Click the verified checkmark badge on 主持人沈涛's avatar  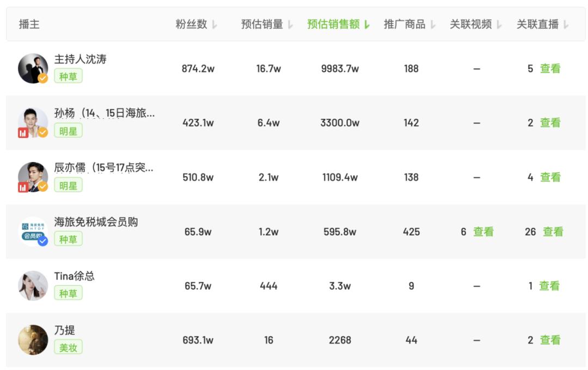[41, 77]
